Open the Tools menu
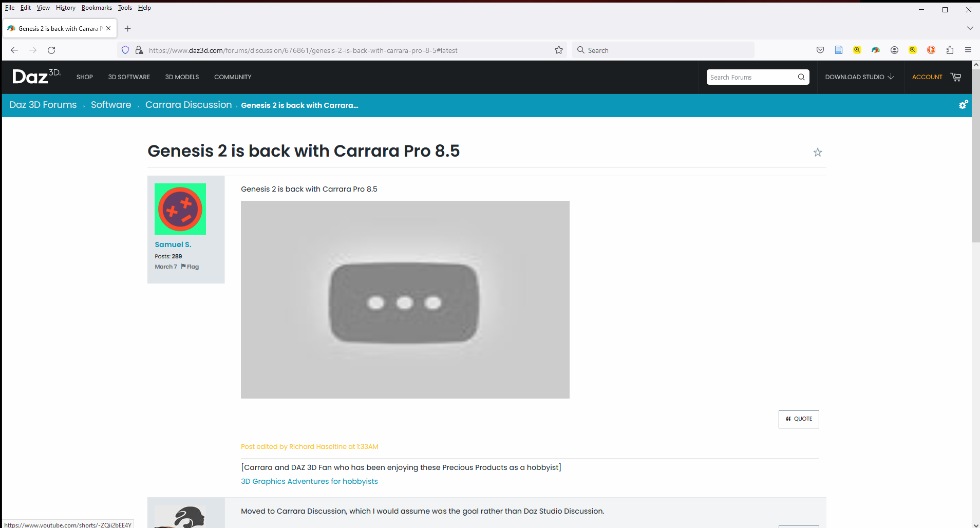980x528 pixels. (x=125, y=8)
